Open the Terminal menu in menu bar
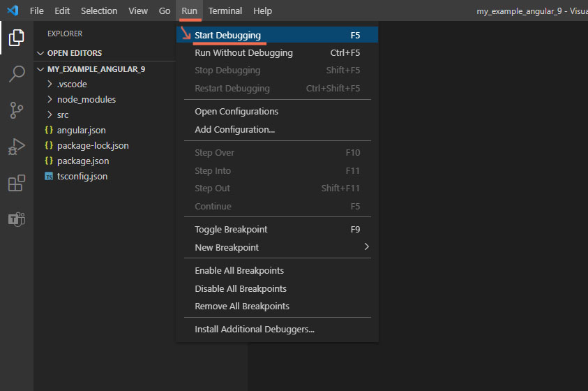The image size is (588, 391). [x=225, y=10]
